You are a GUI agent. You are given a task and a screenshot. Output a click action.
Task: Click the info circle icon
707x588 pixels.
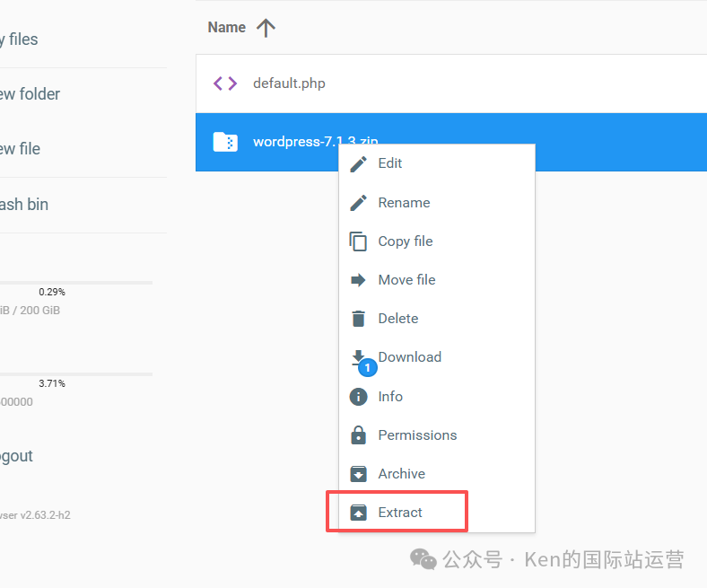point(359,397)
